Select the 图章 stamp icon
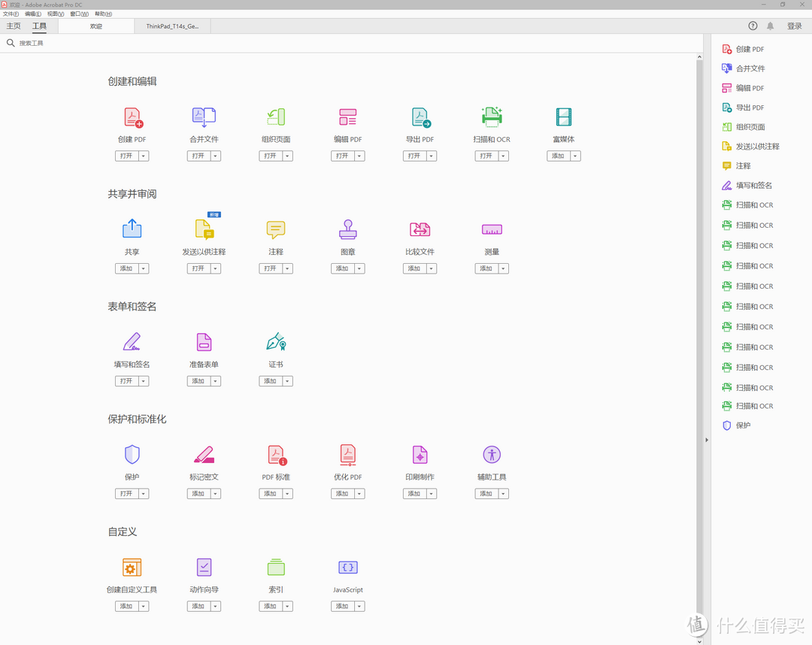The height and width of the screenshot is (645, 812). pos(347,229)
